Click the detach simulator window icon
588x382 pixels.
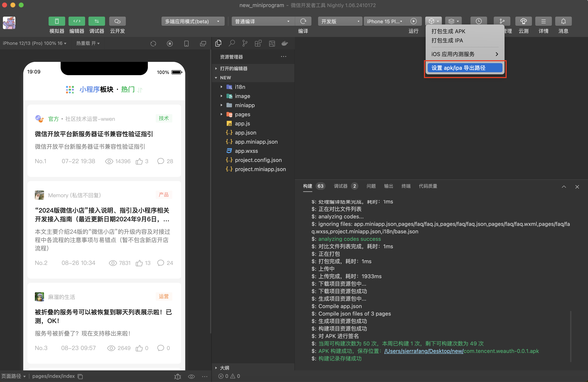pos(203,43)
